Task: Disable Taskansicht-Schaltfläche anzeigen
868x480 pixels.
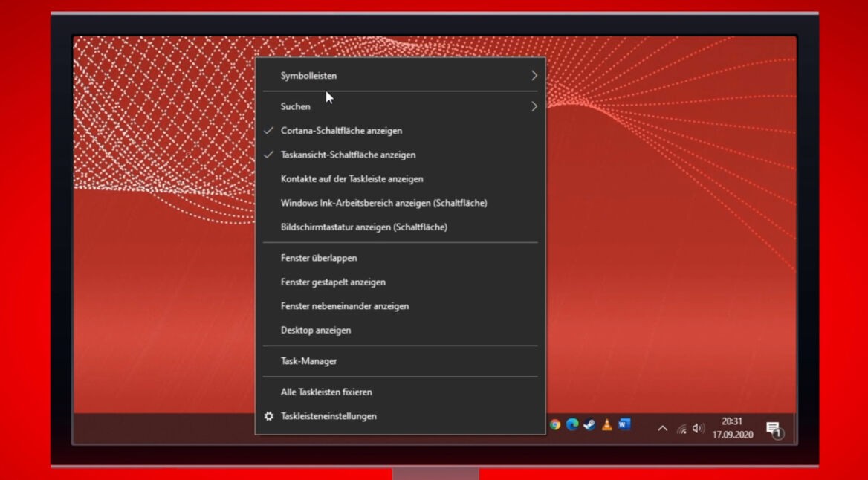Action: pyautogui.click(x=349, y=155)
